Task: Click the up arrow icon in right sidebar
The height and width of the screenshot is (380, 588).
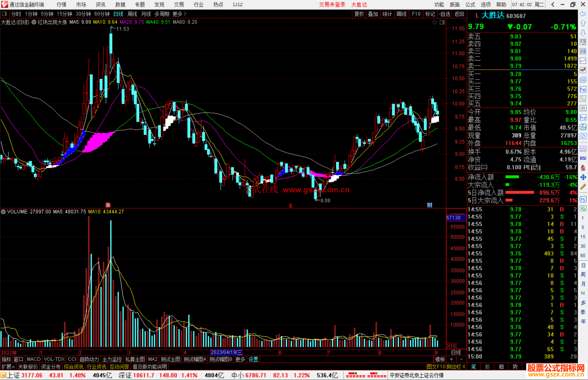Action: click(x=583, y=23)
